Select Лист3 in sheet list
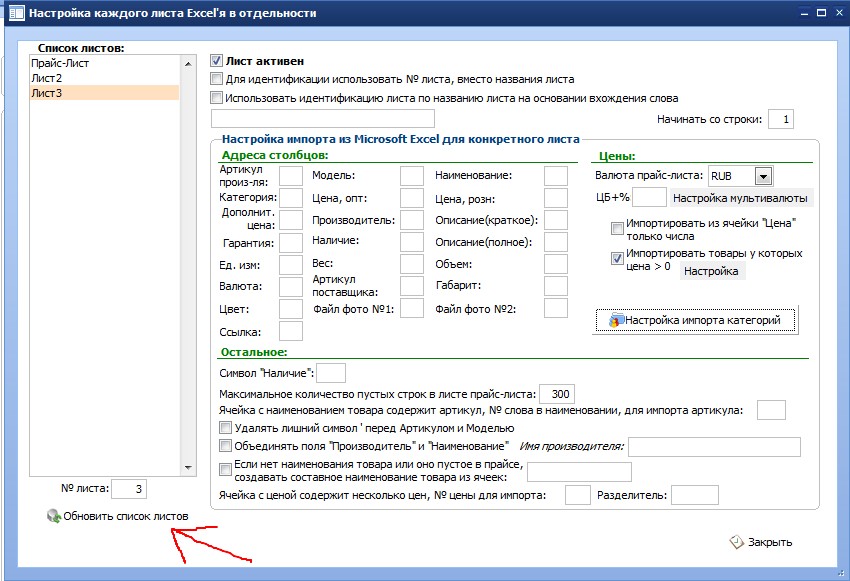This screenshot has width=850, height=581. pos(104,93)
